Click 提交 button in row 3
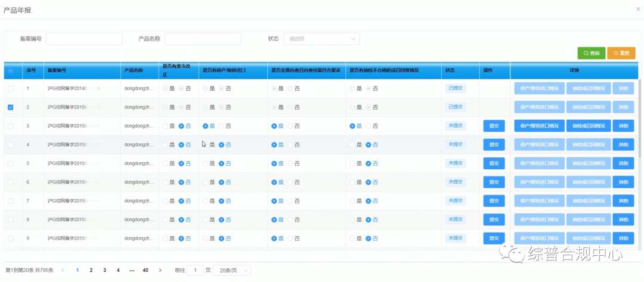The width and height of the screenshot is (644, 282). tap(494, 126)
